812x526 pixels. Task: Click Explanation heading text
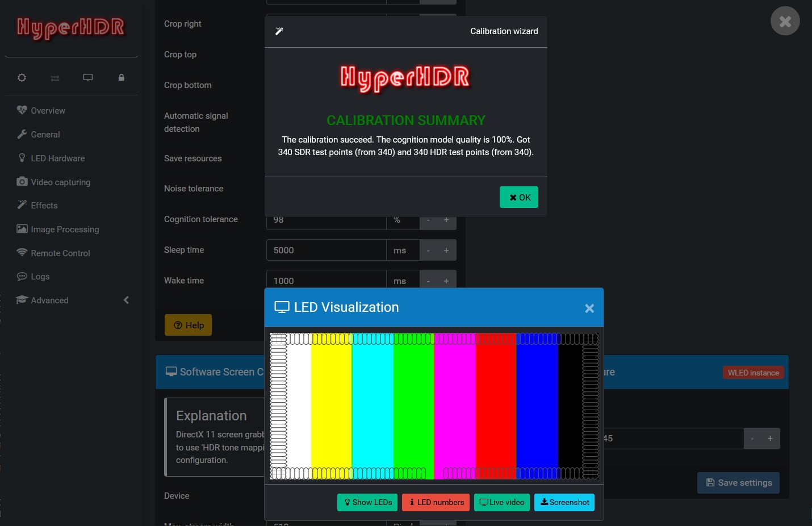pyautogui.click(x=211, y=416)
